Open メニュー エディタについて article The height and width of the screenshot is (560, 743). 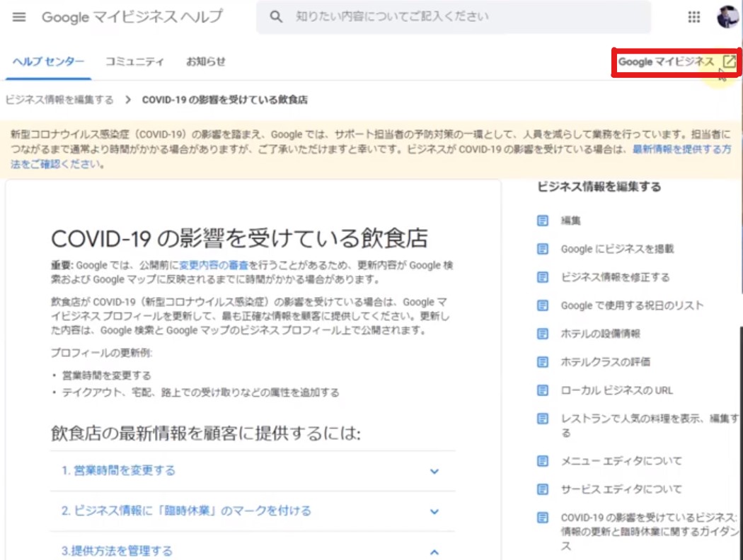[x=621, y=461]
